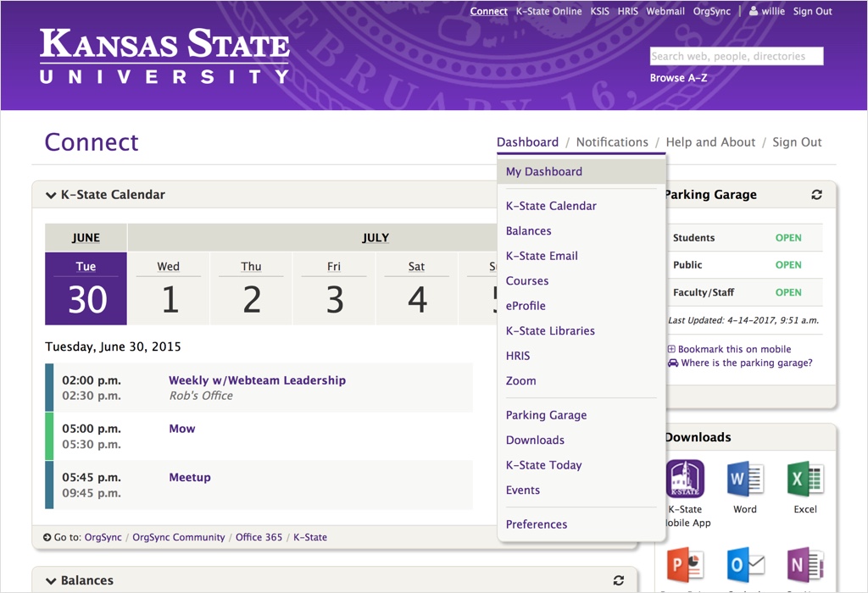Image resolution: width=868 pixels, height=593 pixels.
Task: Click the search web, people, directories field
Action: click(736, 57)
